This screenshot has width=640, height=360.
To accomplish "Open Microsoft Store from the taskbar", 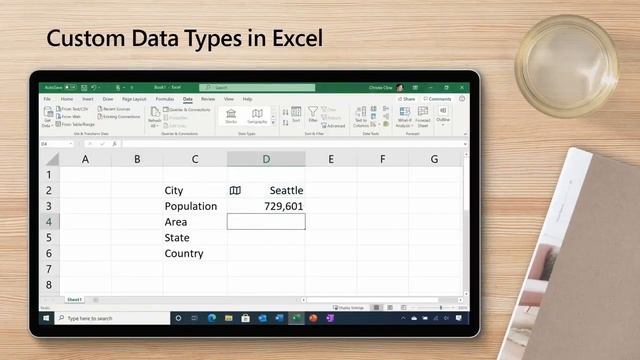I will (x=245, y=318).
